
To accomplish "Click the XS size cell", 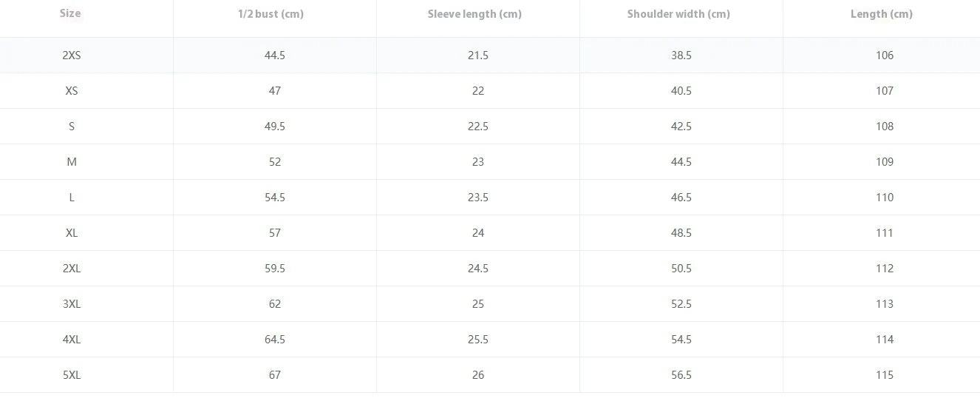I will tap(72, 91).
